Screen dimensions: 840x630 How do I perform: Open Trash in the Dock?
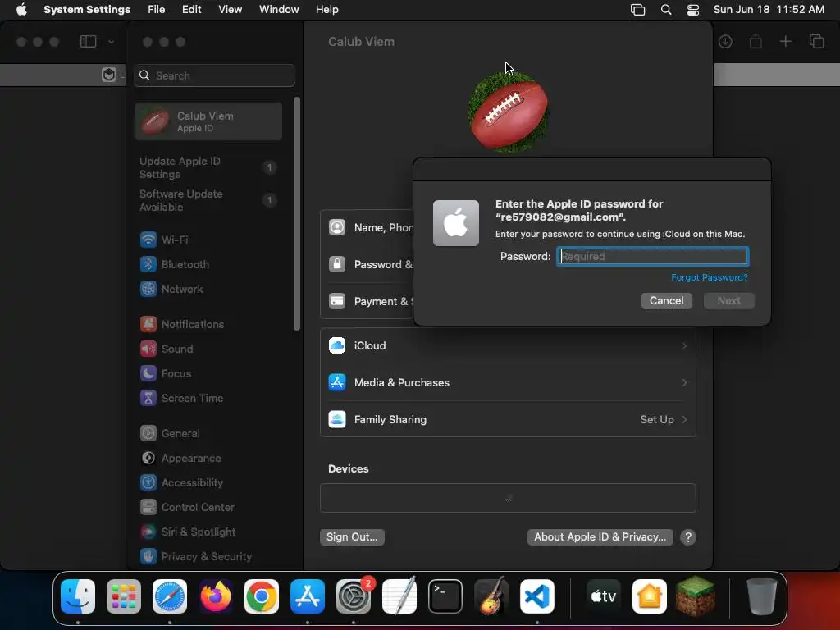[x=762, y=596]
